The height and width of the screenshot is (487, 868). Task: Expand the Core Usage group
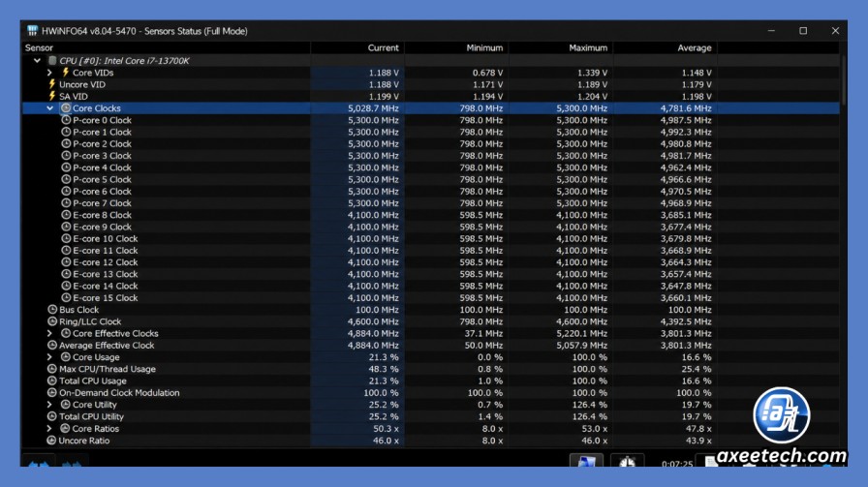click(49, 357)
